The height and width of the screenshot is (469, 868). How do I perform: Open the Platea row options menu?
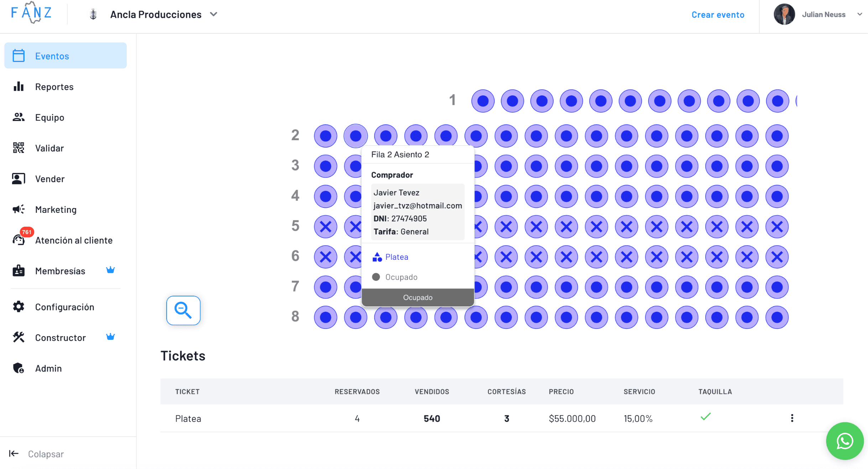pos(792,418)
